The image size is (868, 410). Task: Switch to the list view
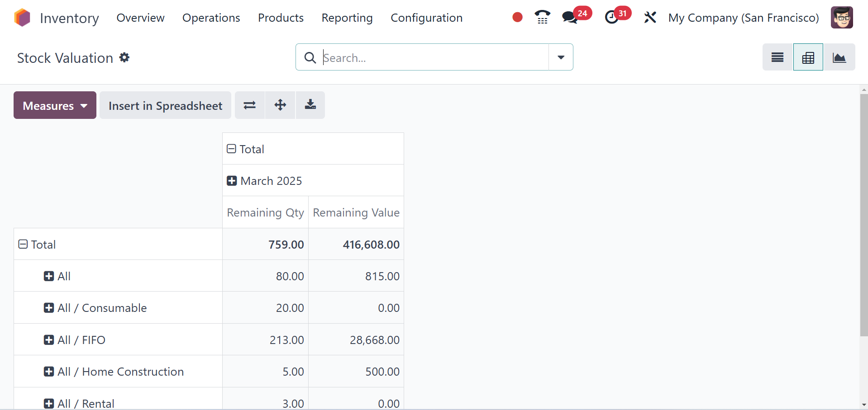coord(777,57)
